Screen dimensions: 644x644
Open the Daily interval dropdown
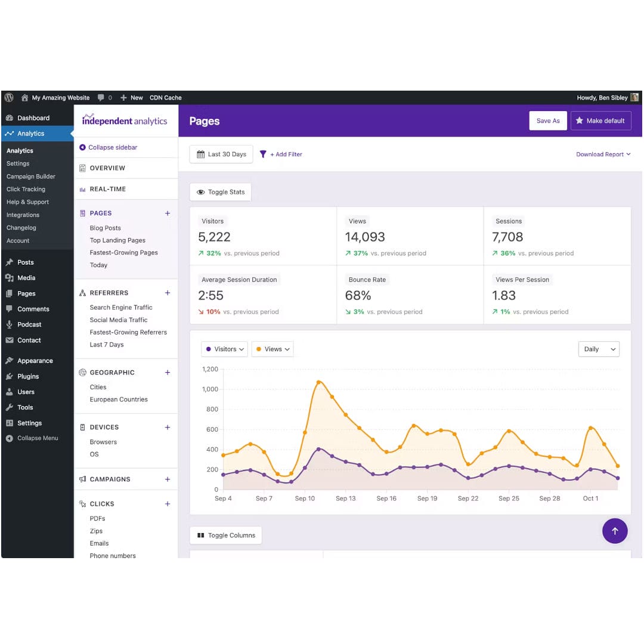(x=599, y=349)
